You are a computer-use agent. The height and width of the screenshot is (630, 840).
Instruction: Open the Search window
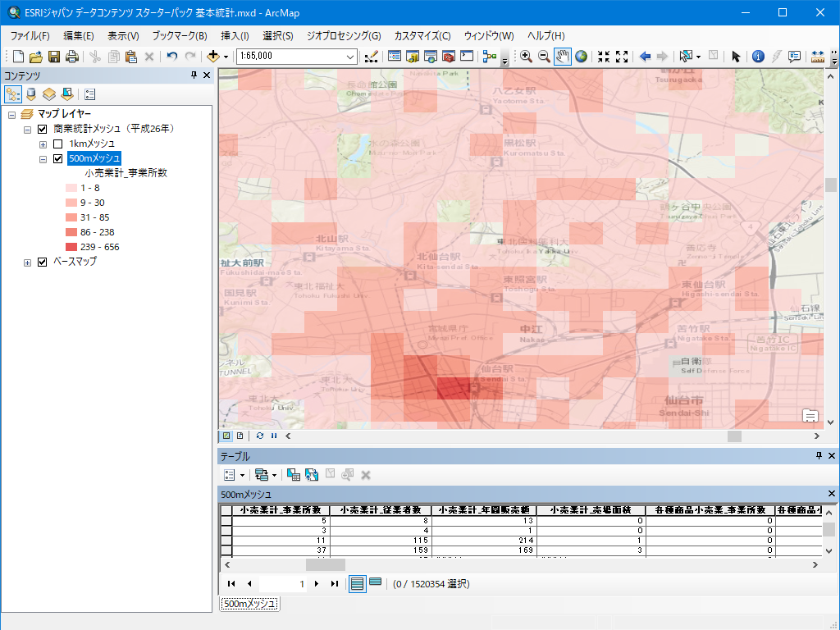(x=431, y=57)
